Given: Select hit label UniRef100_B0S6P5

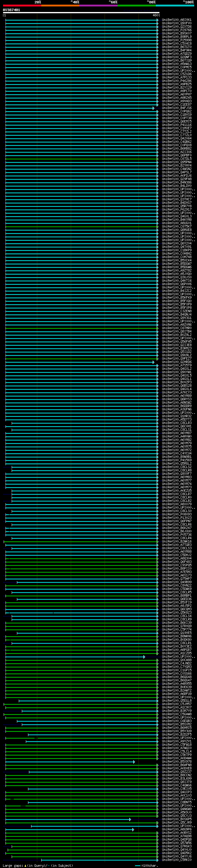Looking at the screenshot, I should [x=176, y=819].
